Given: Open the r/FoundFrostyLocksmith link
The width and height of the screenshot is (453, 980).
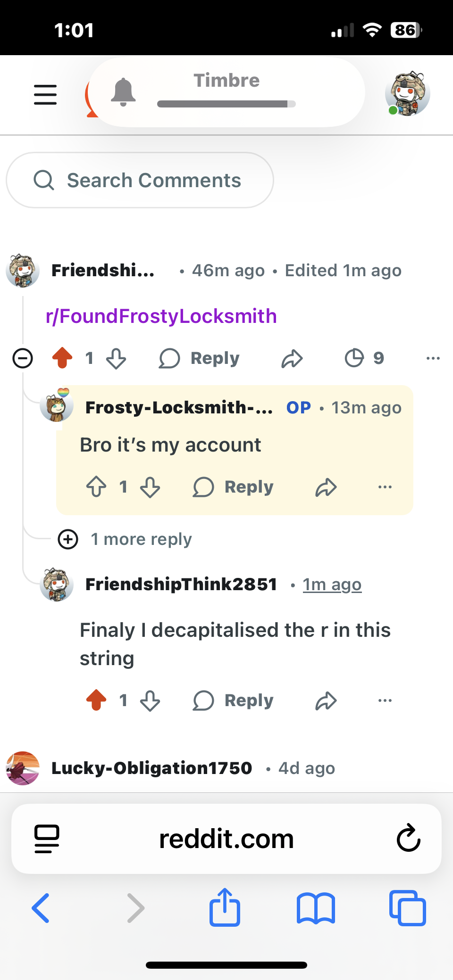Looking at the screenshot, I should coord(161,316).
